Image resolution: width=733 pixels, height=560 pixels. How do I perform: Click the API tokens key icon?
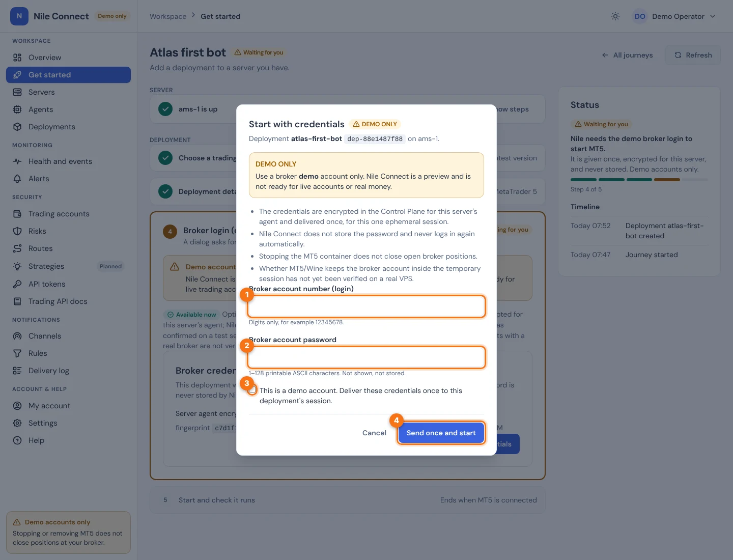pos(17,284)
